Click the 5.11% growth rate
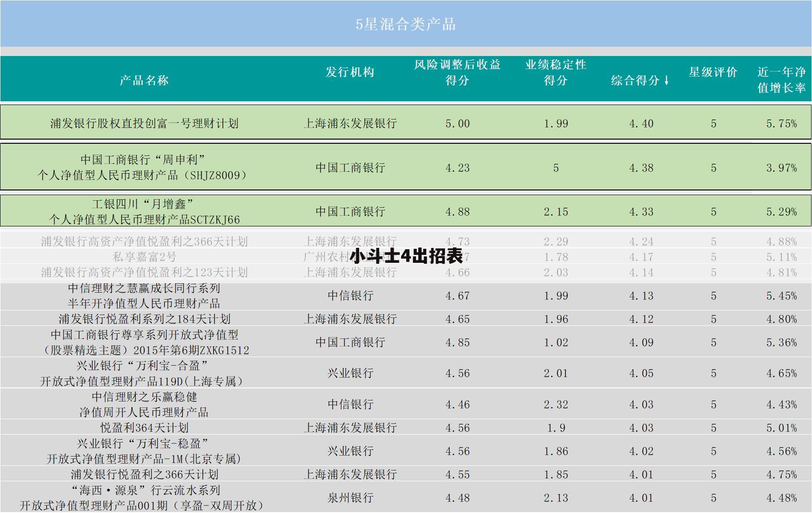The width and height of the screenshot is (812, 513). (x=782, y=257)
